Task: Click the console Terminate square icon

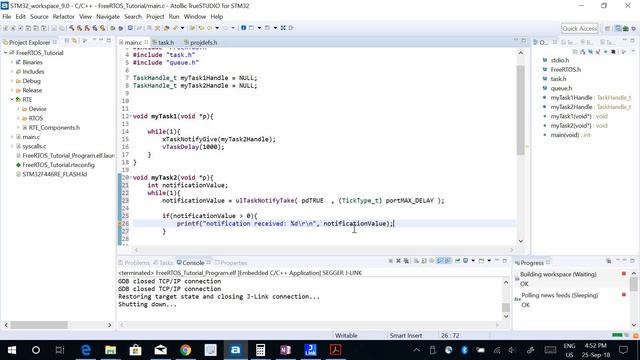Action: [391, 261]
